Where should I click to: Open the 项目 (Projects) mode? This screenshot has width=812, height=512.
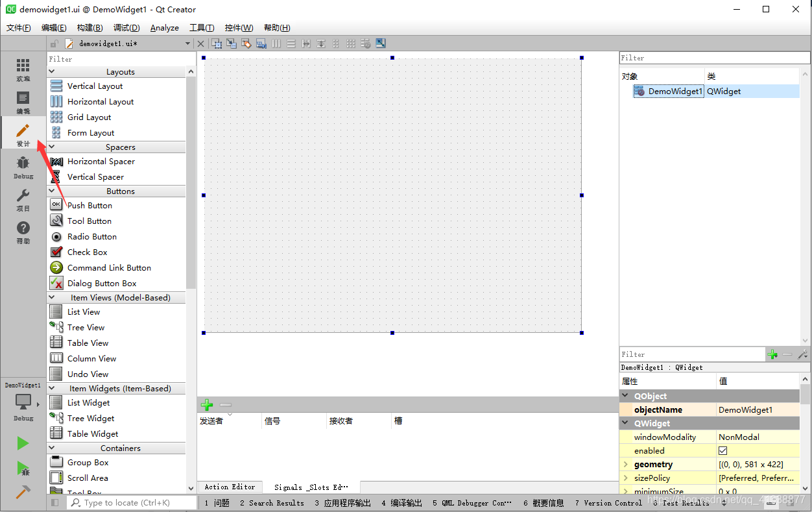pyautogui.click(x=23, y=200)
